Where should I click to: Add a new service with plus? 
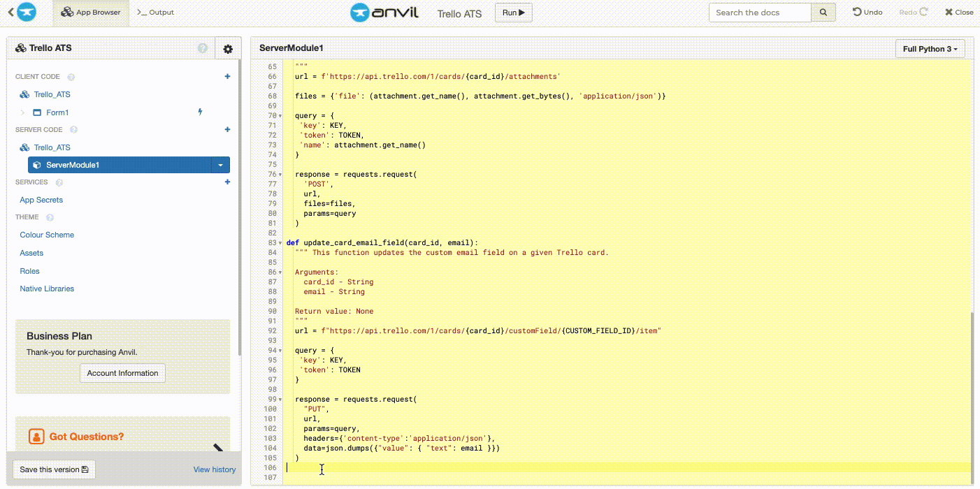click(x=227, y=182)
